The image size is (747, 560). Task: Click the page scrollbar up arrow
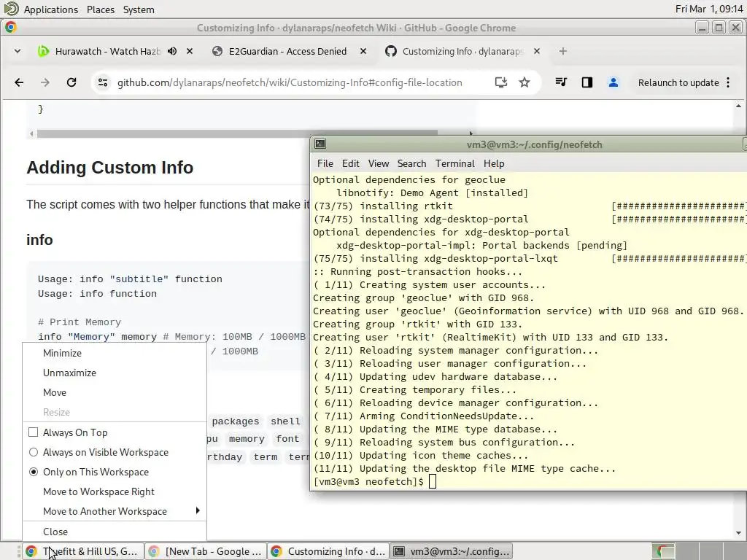click(738, 106)
